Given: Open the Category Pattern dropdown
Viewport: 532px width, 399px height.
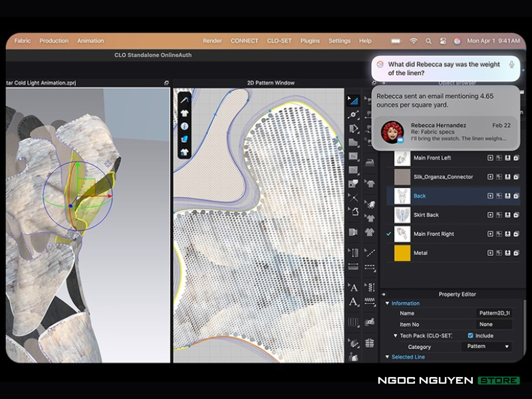Looking at the screenshot, I should (487, 346).
